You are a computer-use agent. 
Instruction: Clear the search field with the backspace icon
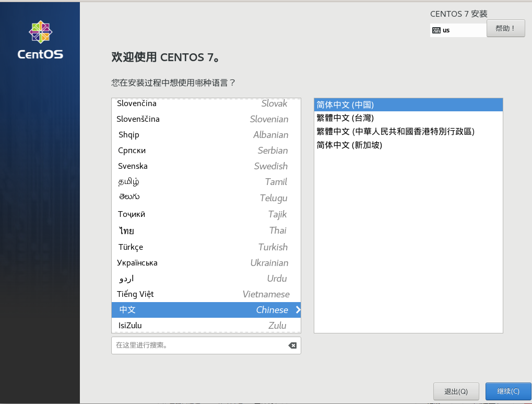[292, 345]
